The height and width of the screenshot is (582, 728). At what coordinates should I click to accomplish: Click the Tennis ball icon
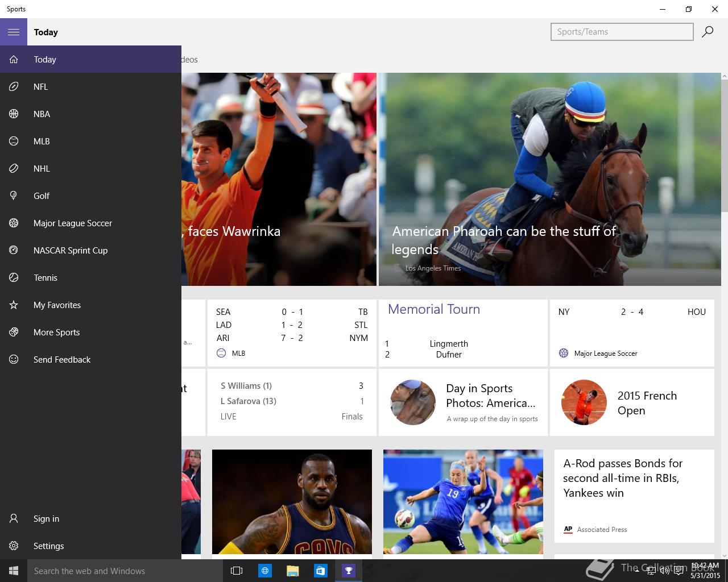14,277
